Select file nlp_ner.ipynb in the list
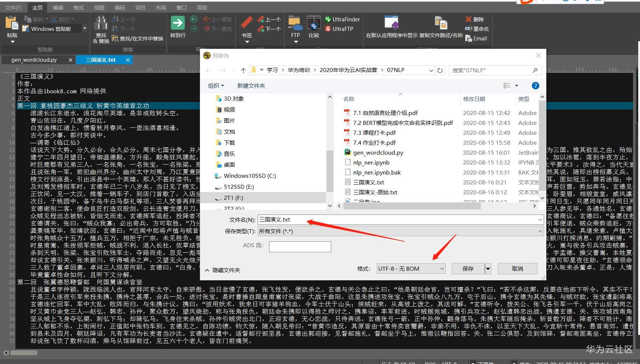 click(371, 162)
